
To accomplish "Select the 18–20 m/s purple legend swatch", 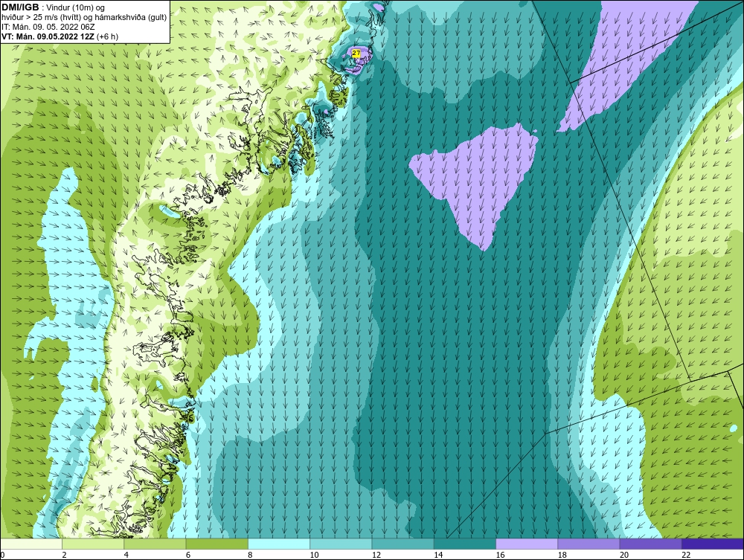I will [589, 544].
